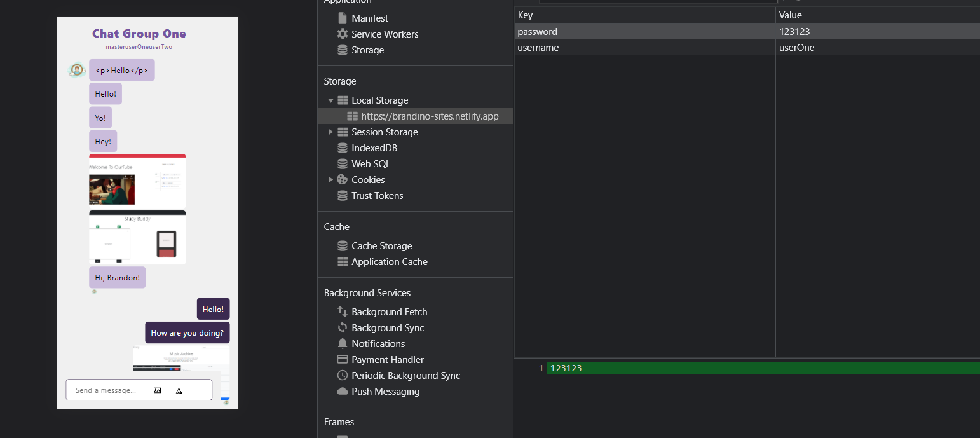Select Application Cache
This screenshot has height=438, width=980.
pos(389,261)
